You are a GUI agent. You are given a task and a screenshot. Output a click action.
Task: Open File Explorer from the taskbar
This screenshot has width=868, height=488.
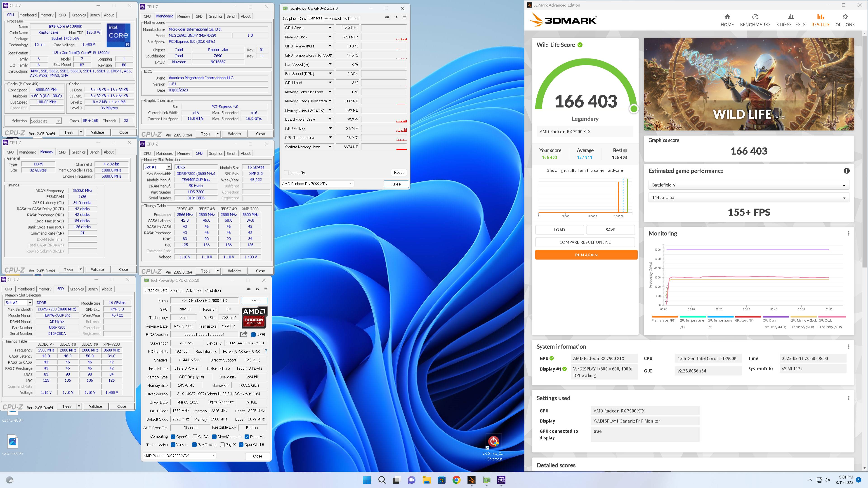(427, 480)
